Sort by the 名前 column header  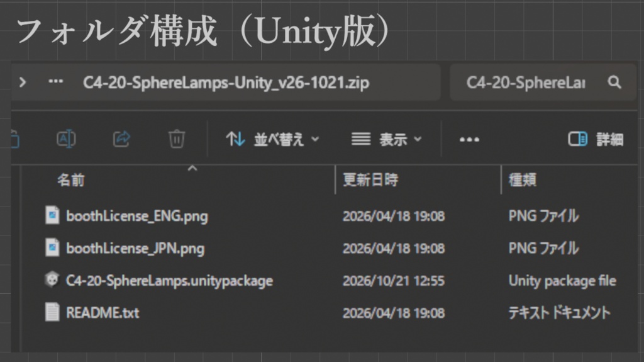(71, 180)
